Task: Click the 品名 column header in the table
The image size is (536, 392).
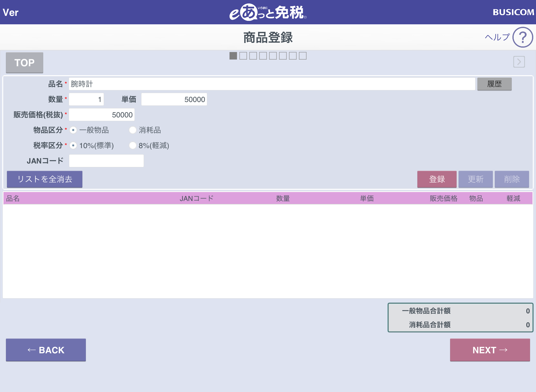Action: [x=13, y=198]
